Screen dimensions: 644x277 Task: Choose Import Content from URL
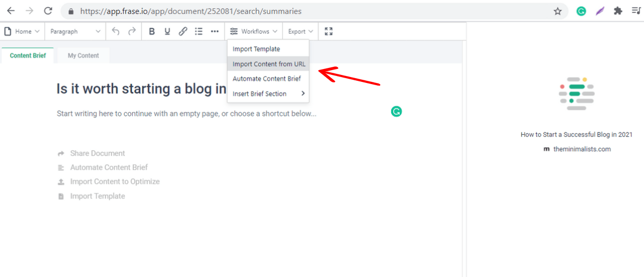[268, 64]
